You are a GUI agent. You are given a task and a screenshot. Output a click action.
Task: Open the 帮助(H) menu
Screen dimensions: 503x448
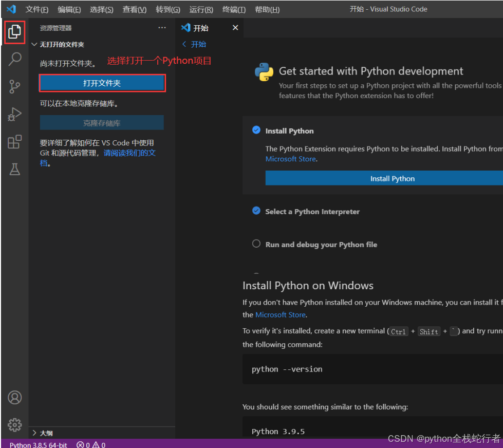pos(267,9)
